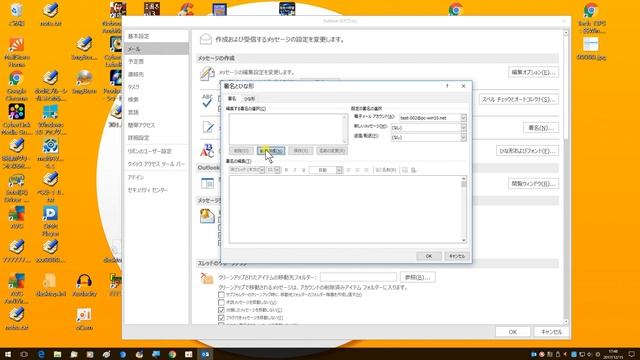Select 予定表 in options sidebar
This screenshot has width=640, height=360.
pos(156,61)
